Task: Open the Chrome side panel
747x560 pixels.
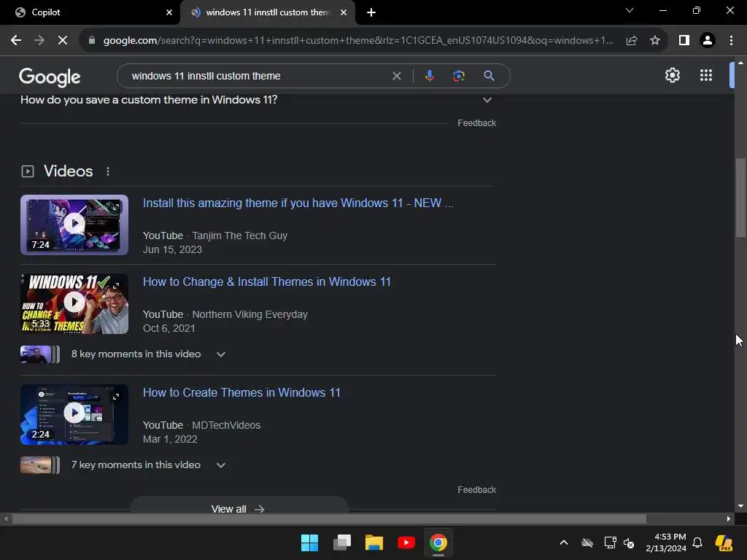Action: [x=684, y=41]
